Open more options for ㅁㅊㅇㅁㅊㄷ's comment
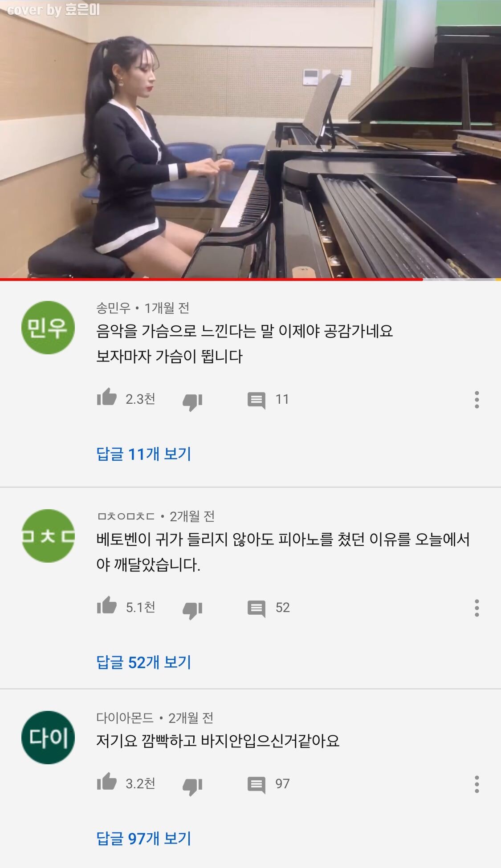This screenshot has height=868, width=501. tap(477, 608)
